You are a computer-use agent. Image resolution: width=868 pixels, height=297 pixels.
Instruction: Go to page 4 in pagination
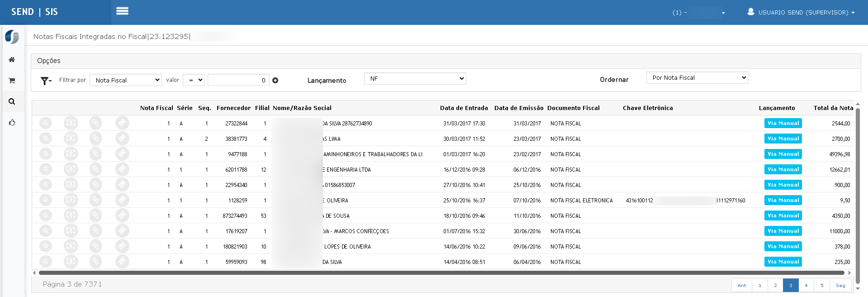point(806,285)
